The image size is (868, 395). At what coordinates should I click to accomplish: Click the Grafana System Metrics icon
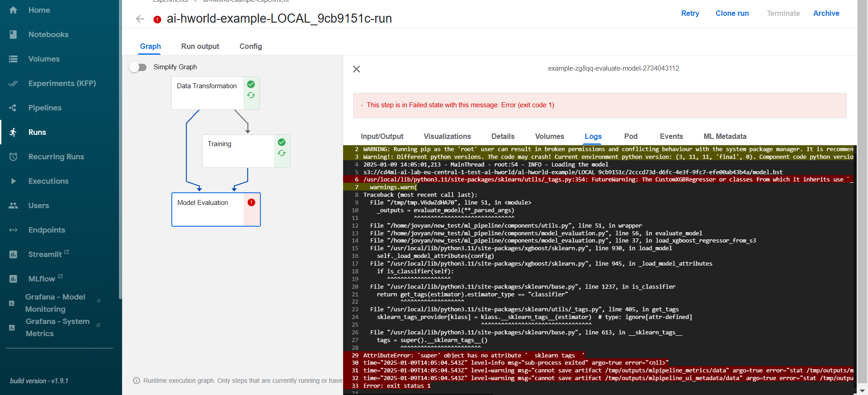12,328
